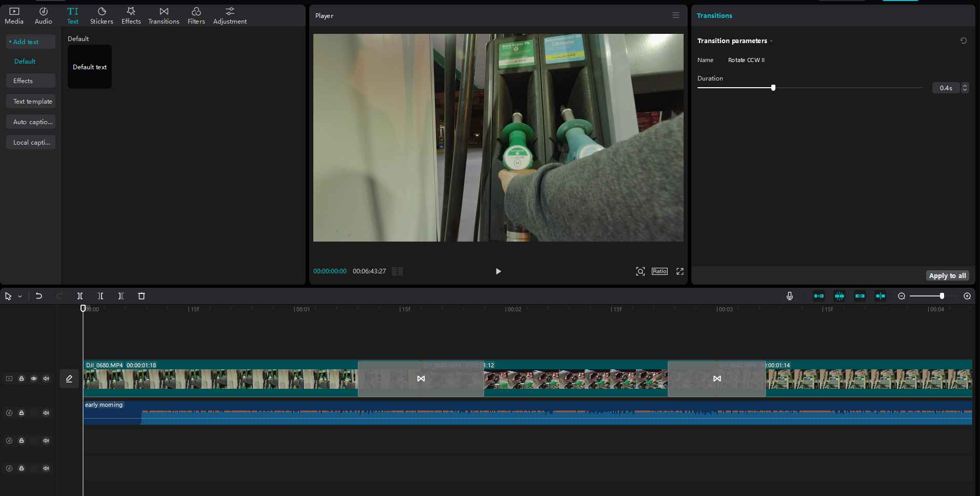Image resolution: width=980 pixels, height=496 pixels.
Task: Select the Default text thumbnail
Action: point(90,67)
